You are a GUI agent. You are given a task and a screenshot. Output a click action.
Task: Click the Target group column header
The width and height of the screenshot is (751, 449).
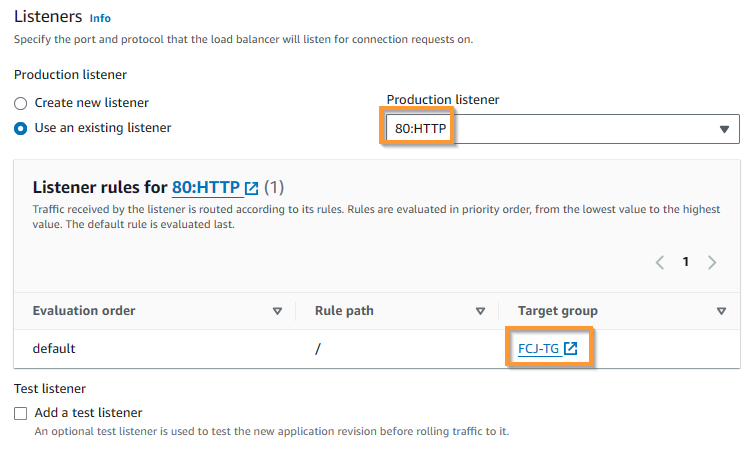(x=558, y=311)
